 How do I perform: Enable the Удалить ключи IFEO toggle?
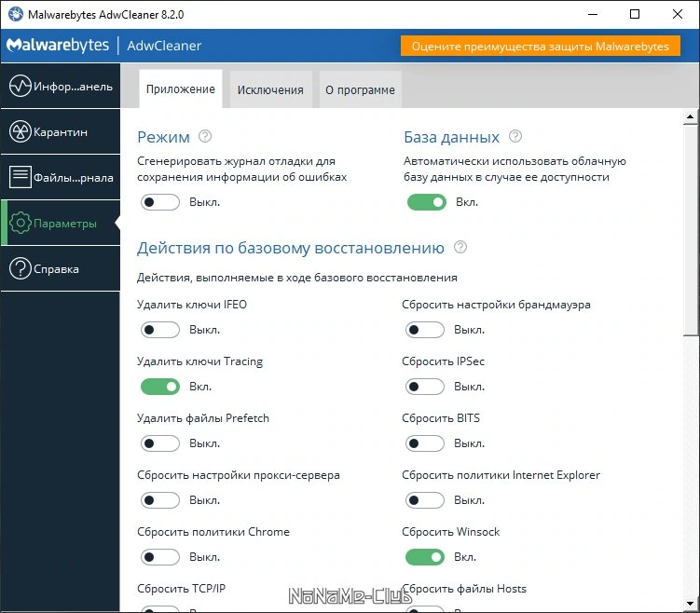[159, 330]
